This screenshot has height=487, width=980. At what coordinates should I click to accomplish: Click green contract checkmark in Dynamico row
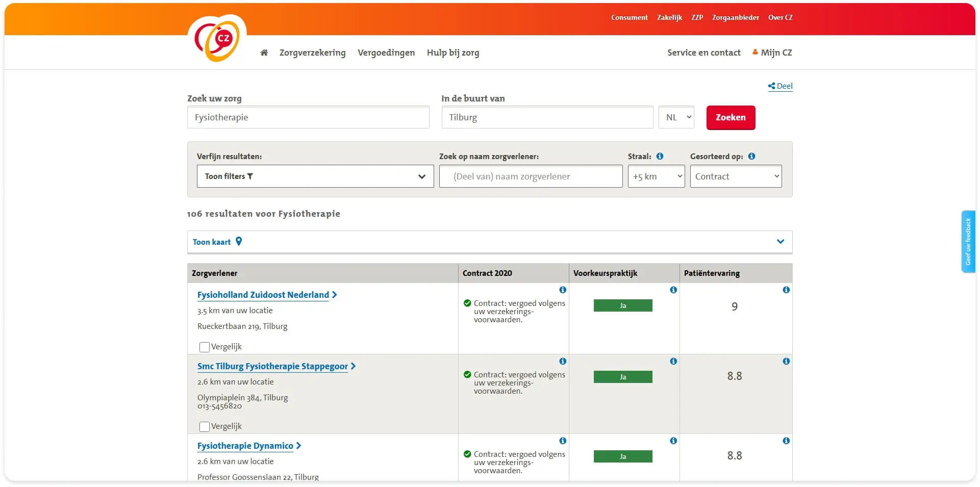pyautogui.click(x=467, y=454)
